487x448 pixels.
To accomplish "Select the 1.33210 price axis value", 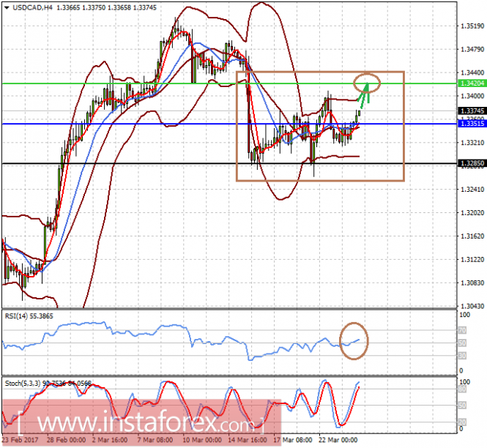I will 472,143.
